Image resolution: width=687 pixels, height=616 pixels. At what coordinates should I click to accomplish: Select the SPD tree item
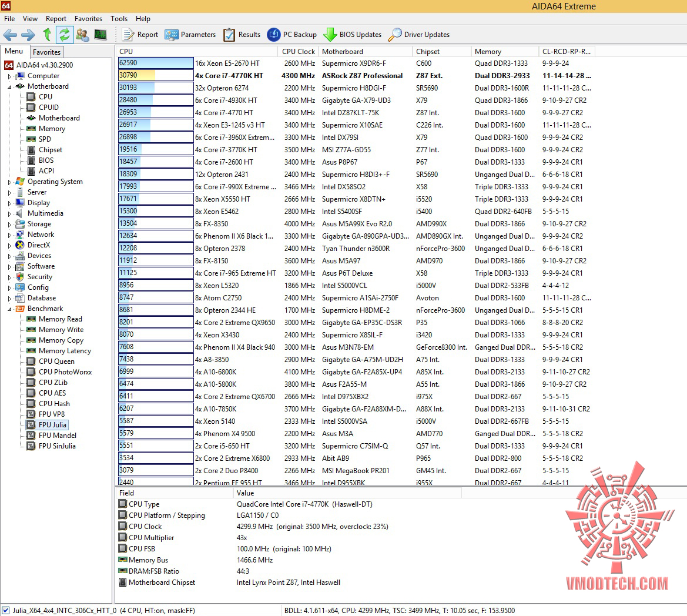45,139
